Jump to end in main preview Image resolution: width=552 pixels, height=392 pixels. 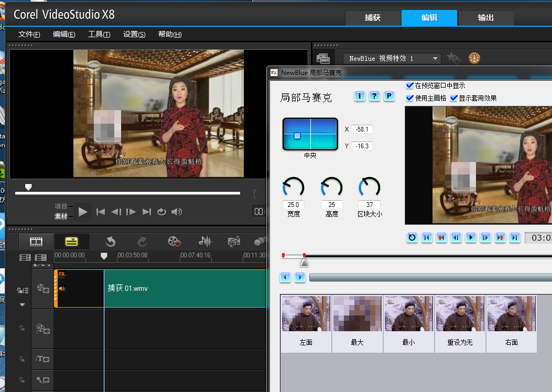[146, 212]
